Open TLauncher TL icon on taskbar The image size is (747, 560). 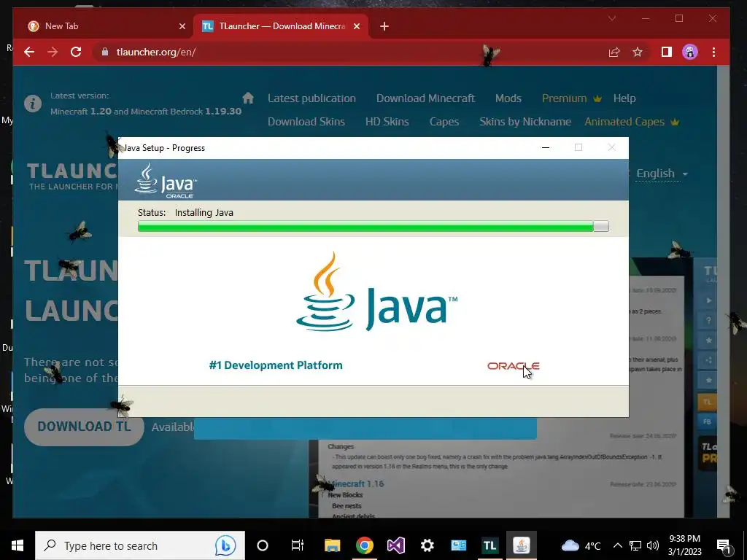click(489, 545)
